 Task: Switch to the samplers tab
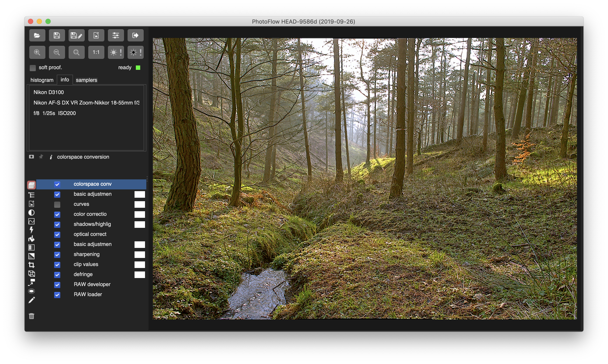[x=86, y=80]
